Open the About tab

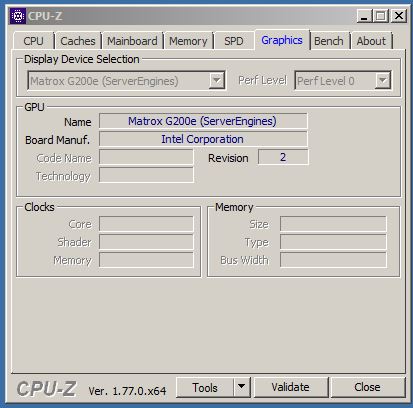point(371,41)
